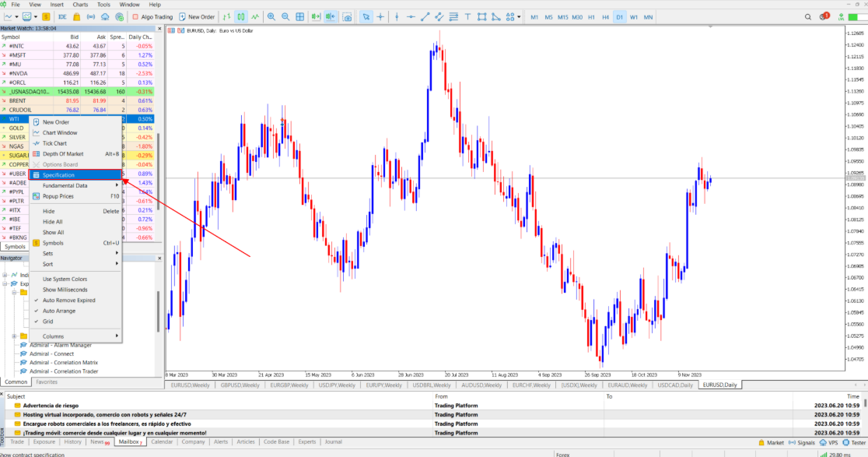Open the templates dropdown arrow in toolbar
The width and height of the screenshot is (868, 457).
coord(36,17)
